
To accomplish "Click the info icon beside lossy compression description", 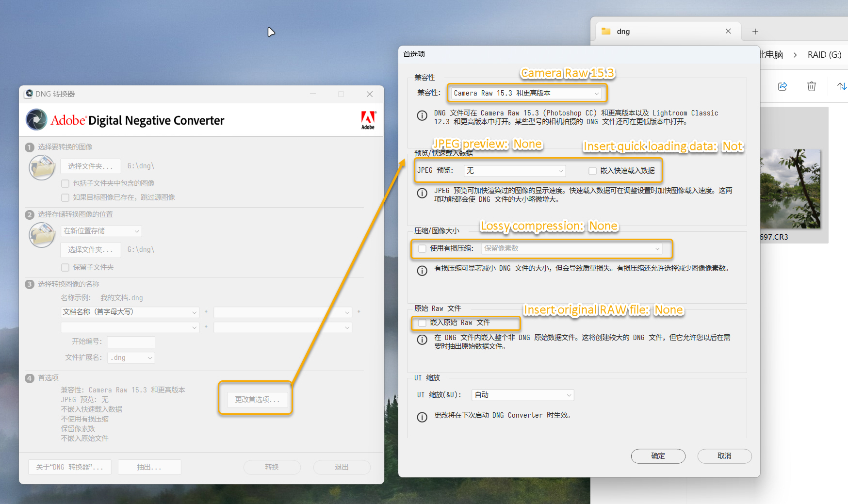I will coord(422,271).
